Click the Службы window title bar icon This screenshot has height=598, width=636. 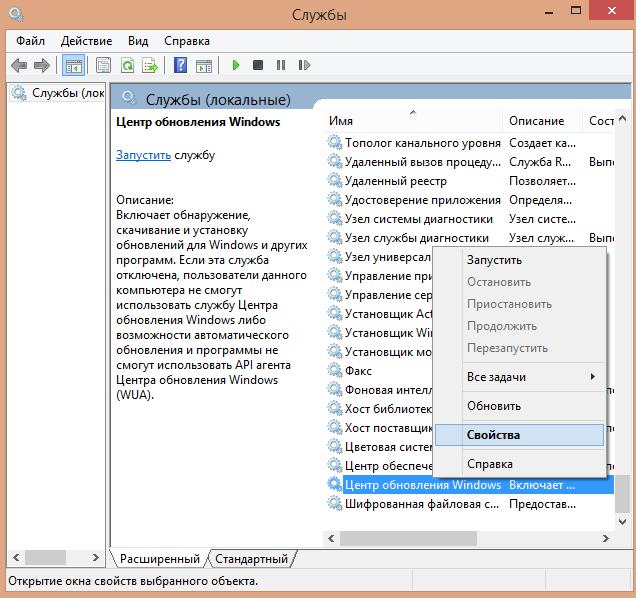[16, 15]
